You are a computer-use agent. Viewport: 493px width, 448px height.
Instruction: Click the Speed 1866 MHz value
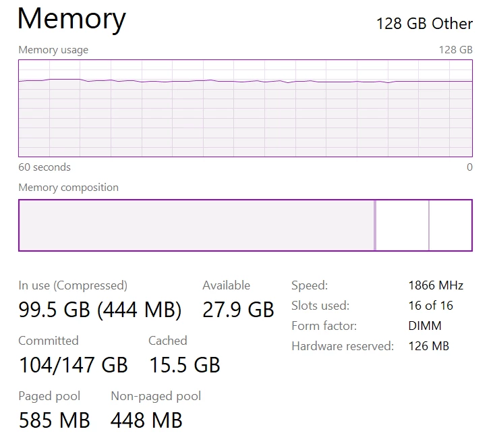click(436, 285)
